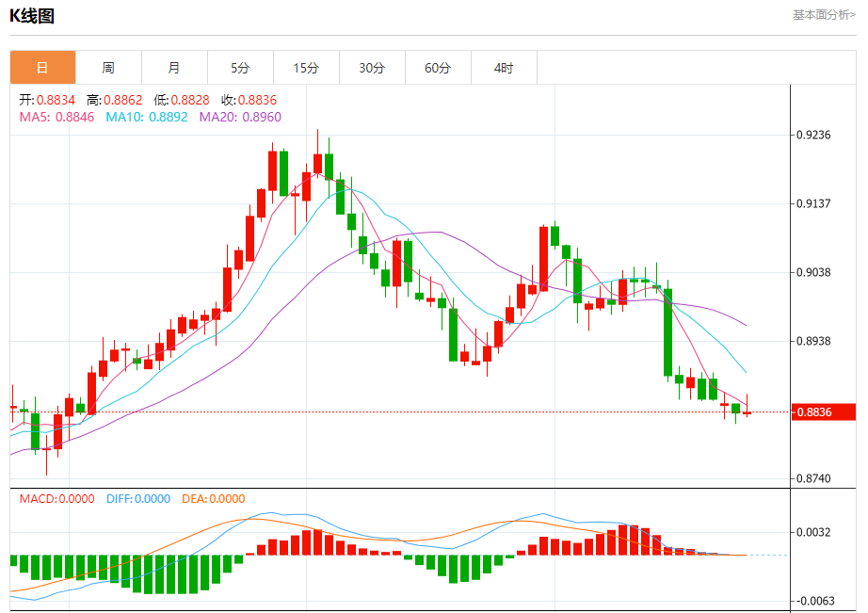The width and height of the screenshot is (868, 613).
Task: Select the 日 daily chart tab
Action: 42,68
